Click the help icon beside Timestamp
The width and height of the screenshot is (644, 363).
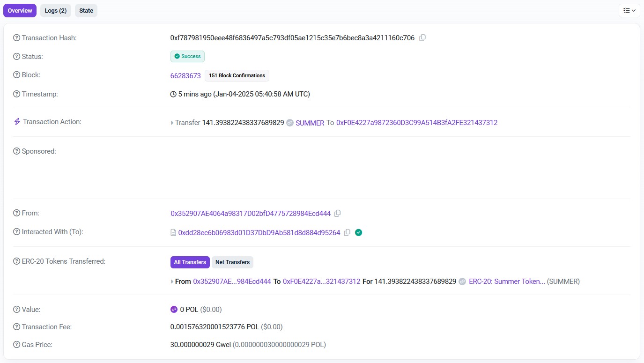[17, 94]
